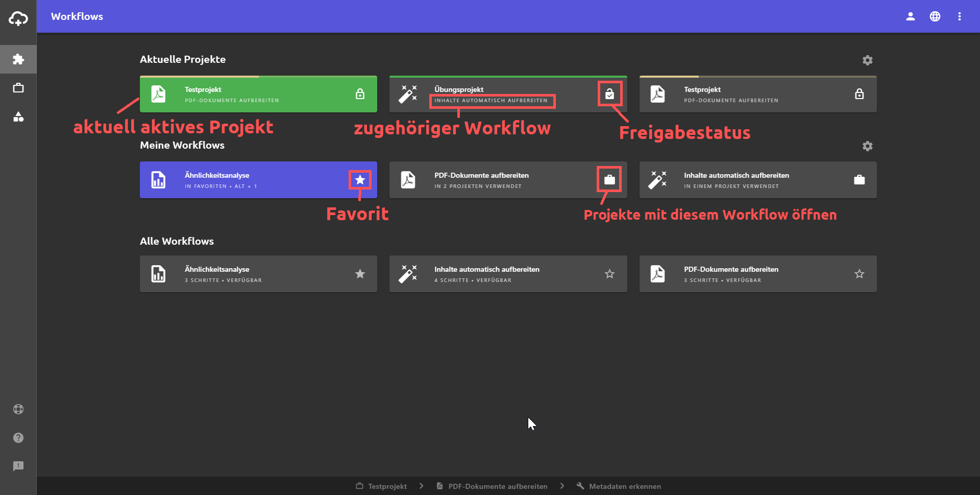Open the feedback speech bubble icon

[18, 466]
